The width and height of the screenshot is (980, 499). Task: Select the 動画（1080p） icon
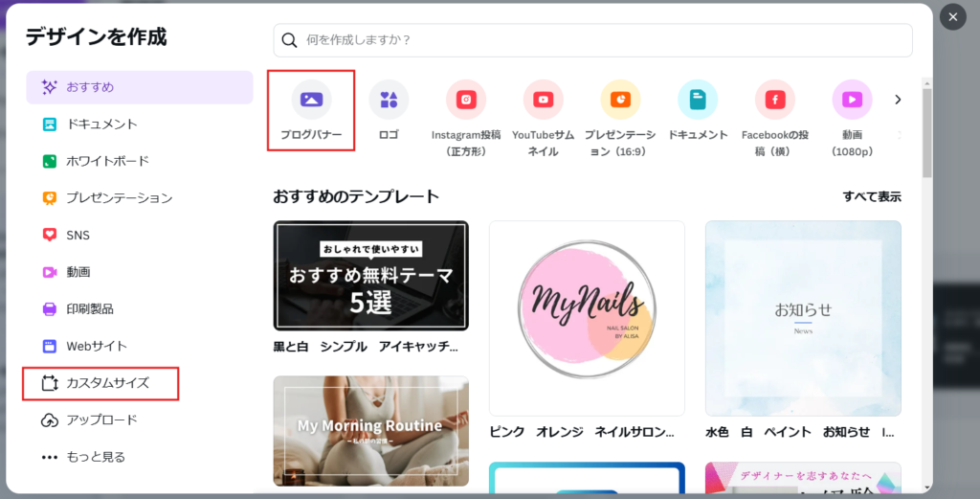pos(852,100)
